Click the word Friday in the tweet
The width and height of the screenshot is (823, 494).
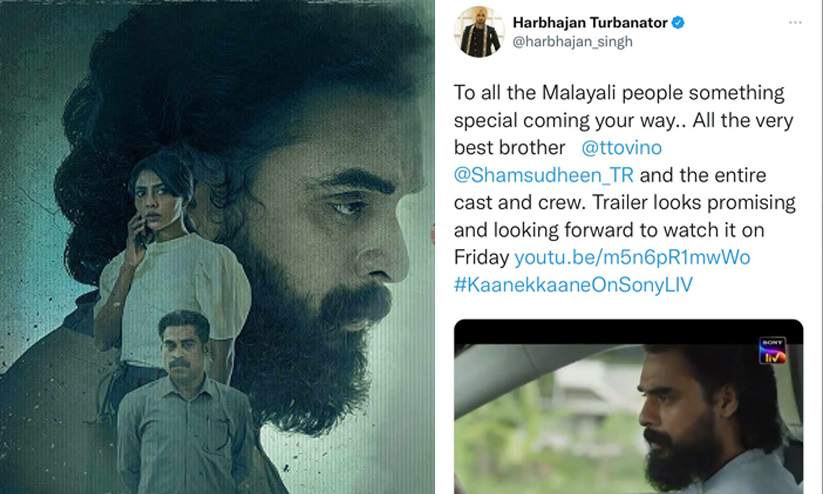(x=481, y=257)
